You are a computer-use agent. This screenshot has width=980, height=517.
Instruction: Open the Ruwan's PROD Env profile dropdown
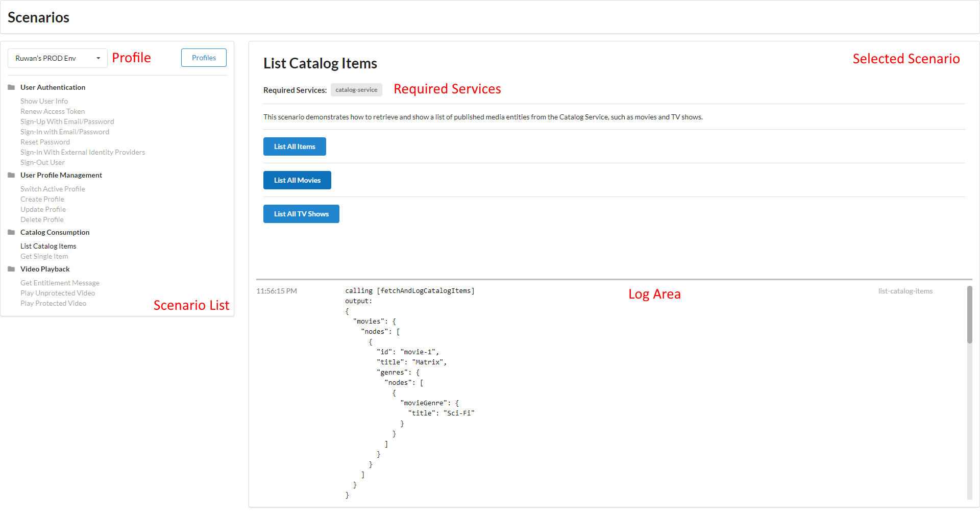coord(57,58)
